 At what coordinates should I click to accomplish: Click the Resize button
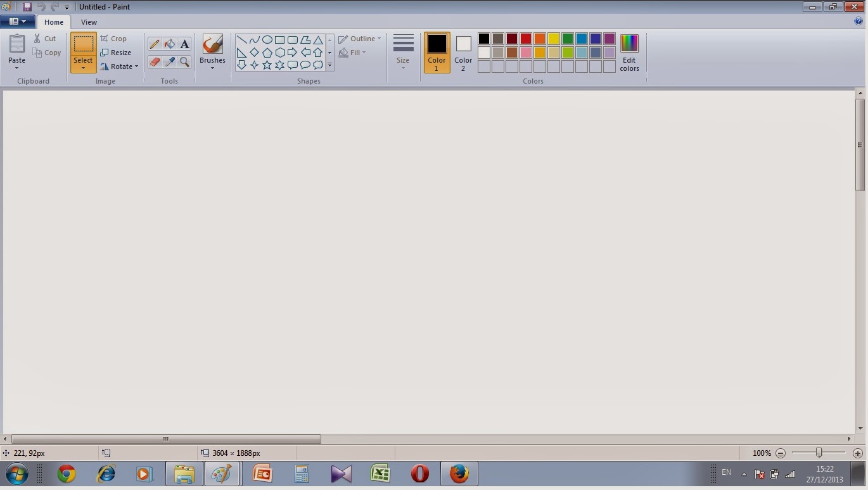(116, 53)
